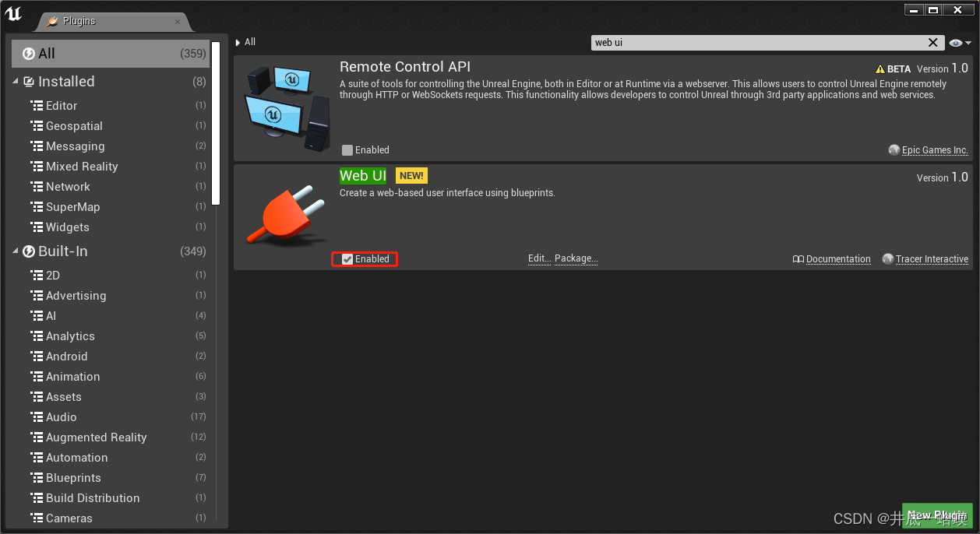Click the New Plugin button
Image resolution: width=980 pixels, height=534 pixels.
937,515
